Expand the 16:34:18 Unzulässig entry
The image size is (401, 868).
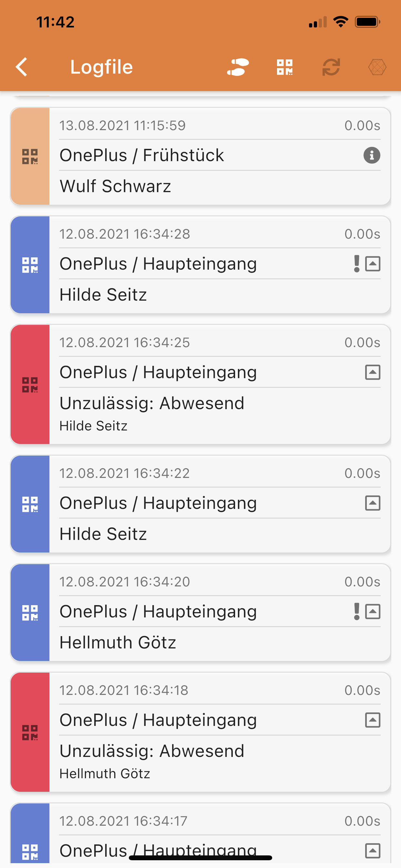[x=373, y=720]
